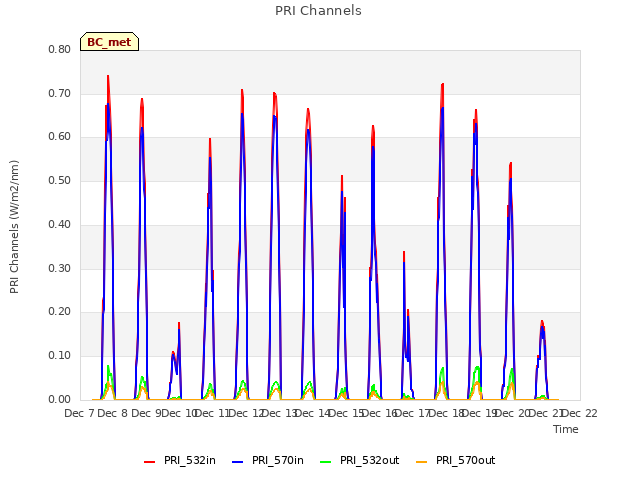Image resolution: width=640 pixels, height=480 pixels.
Task: Click the Dec 16 peak near 0.34
Action: (404, 252)
